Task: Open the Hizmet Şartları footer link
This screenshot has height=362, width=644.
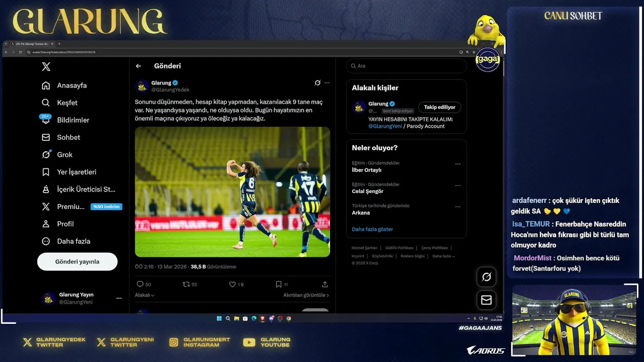Action: click(x=364, y=248)
